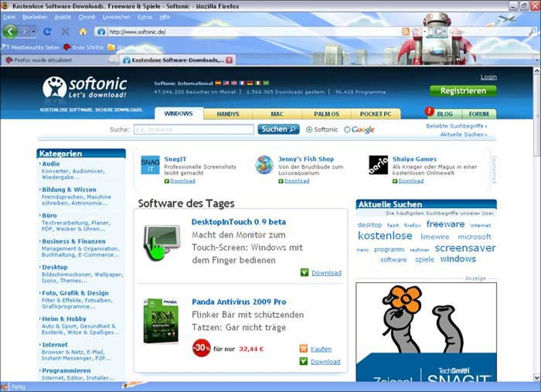Expand the Aktuelle Suchen link

[x=464, y=134]
